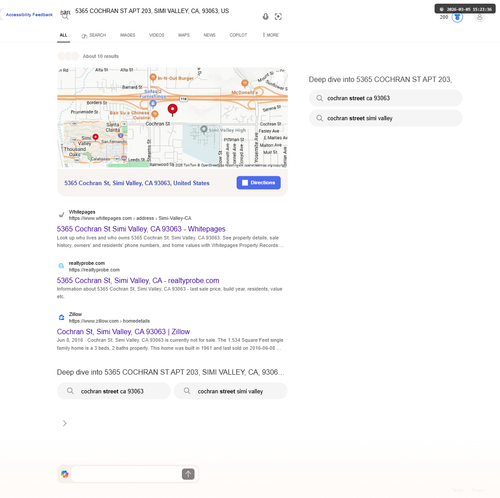Image resolution: width=500 pixels, height=498 pixels.
Task: Click the microphone voice search icon
Action: tap(265, 16)
